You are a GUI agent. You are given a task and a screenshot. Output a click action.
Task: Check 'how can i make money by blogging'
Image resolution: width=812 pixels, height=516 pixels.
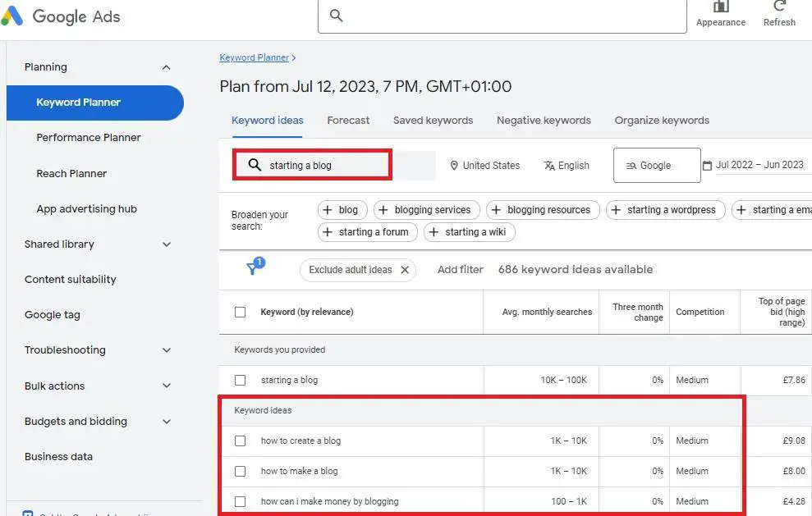pos(240,501)
